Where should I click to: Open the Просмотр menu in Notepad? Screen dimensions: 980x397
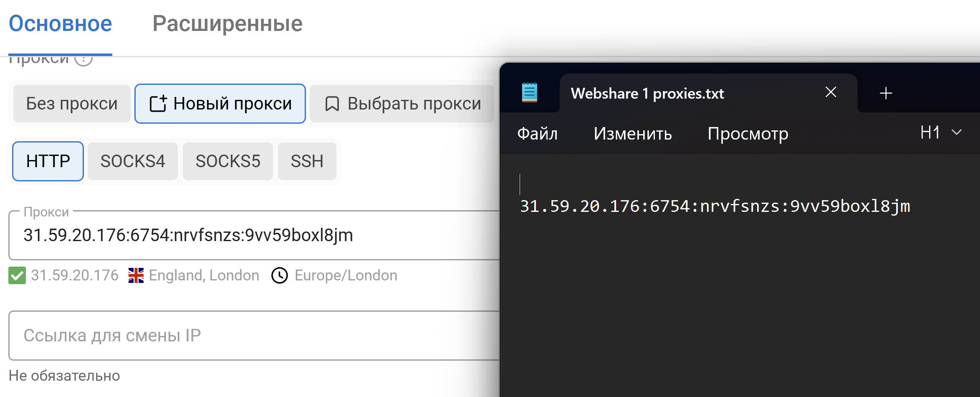748,133
